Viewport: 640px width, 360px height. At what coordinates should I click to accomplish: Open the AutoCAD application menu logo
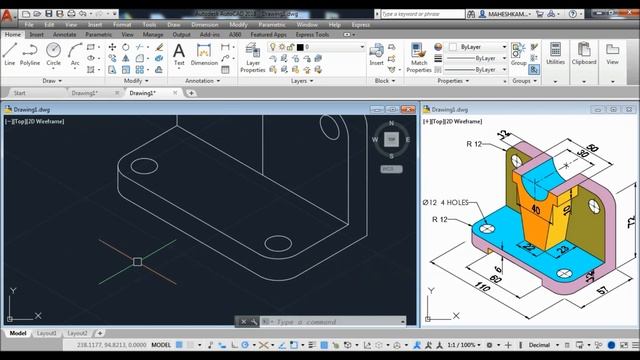(7, 16)
